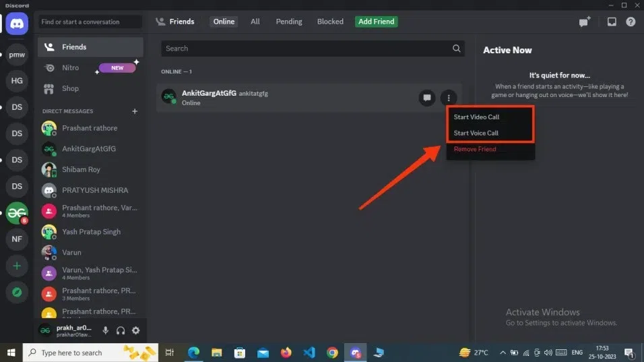Click the taskbar Type here to search box
644x362 pixels.
point(90,353)
